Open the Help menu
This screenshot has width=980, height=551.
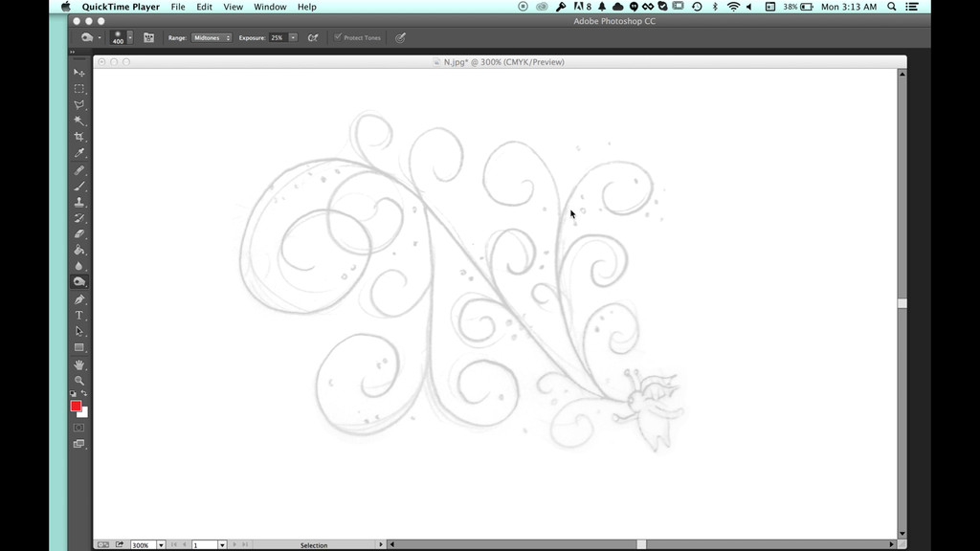pyautogui.click(x=307, y=7)
